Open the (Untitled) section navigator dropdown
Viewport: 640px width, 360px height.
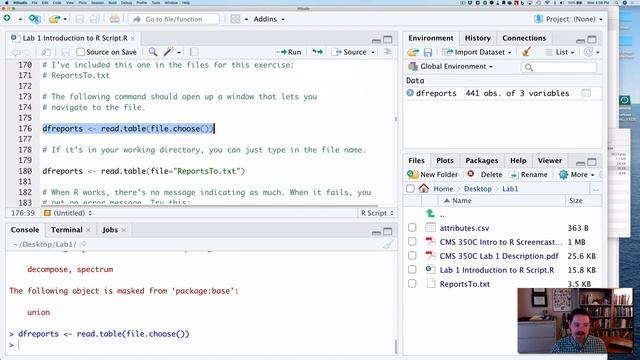(x=68, y=213)
